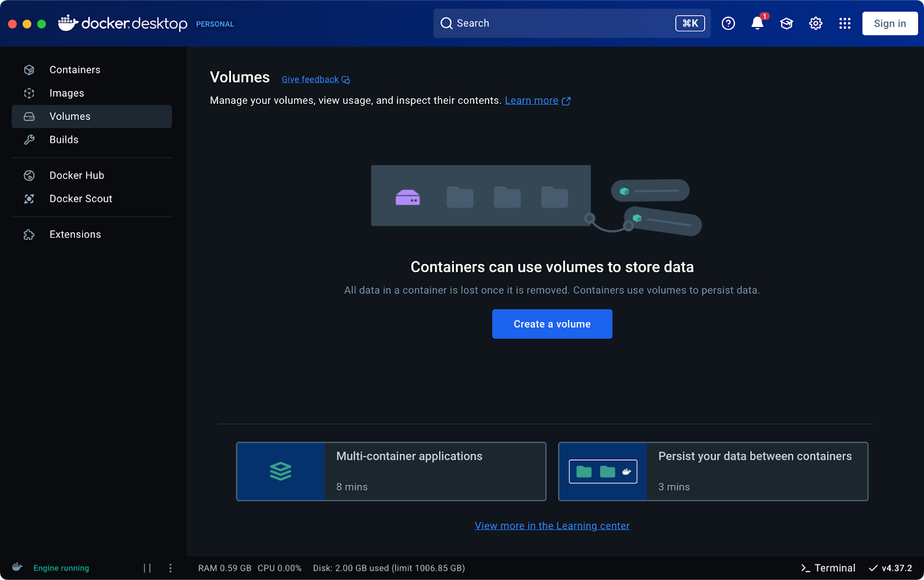
Task: Follow the Learn more link
Action: tap(531, 100)
